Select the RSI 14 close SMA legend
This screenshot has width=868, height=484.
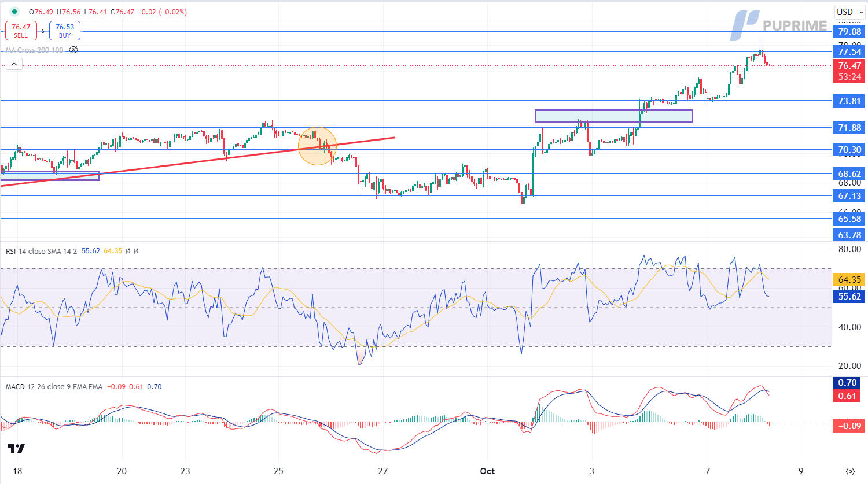(x=42, y=251)
